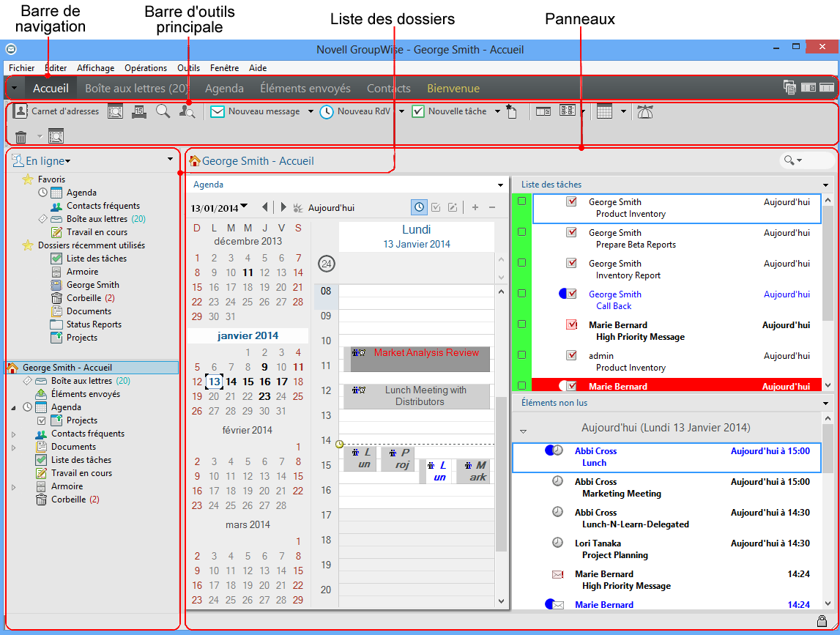Click the calendar icon showing 15

pyautogui.click(x=139, y=111)
